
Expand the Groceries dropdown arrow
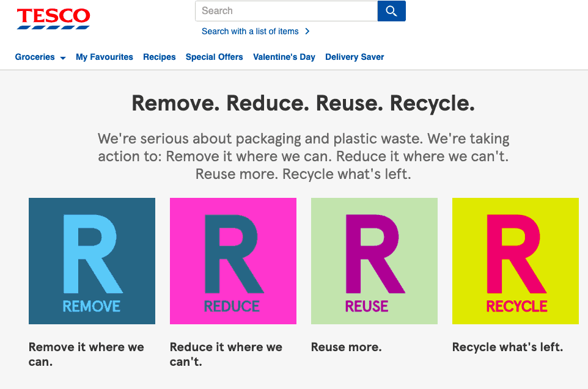62,58
